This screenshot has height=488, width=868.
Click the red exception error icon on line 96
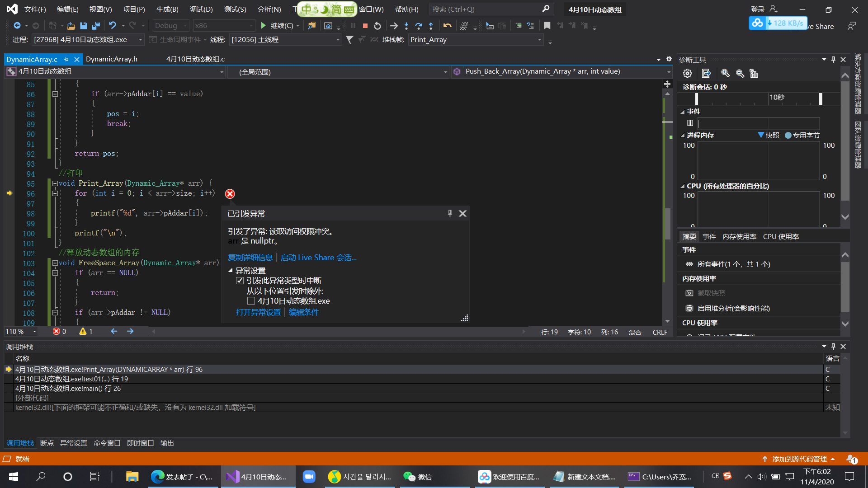[230, 194]
